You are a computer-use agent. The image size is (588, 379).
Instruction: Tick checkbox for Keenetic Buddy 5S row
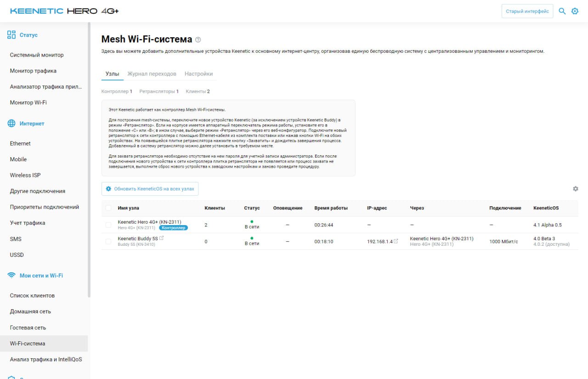pyautogui.click(x=108, y=241)
